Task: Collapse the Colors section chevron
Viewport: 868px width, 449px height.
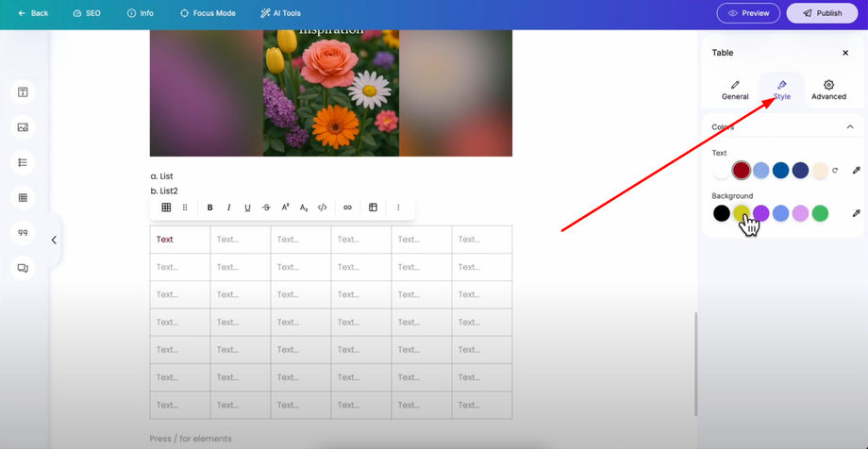Action: coord(849,127)
